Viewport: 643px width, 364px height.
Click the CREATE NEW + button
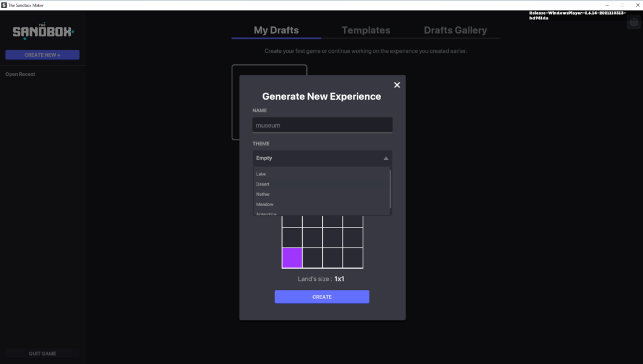(x=42, y=55)
